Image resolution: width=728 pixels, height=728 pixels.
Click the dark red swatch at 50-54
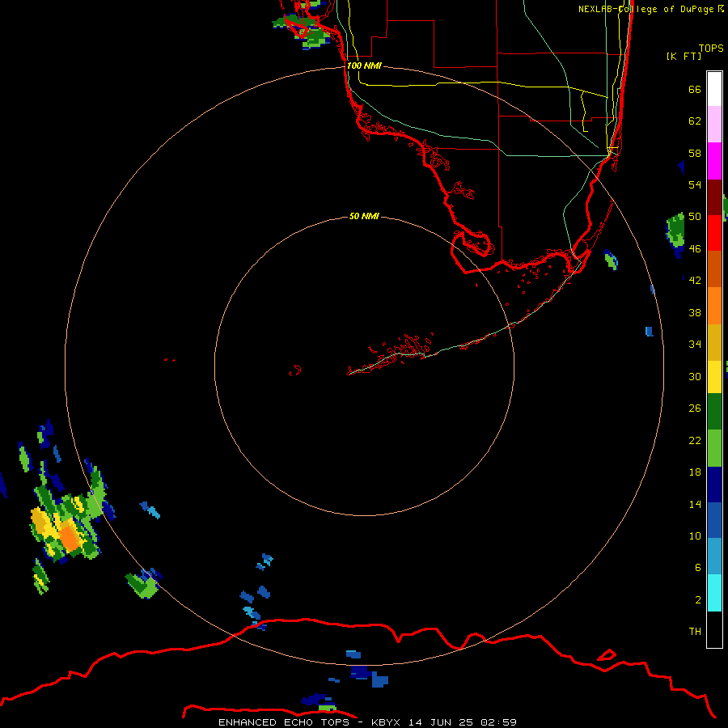tap(714, 197)
